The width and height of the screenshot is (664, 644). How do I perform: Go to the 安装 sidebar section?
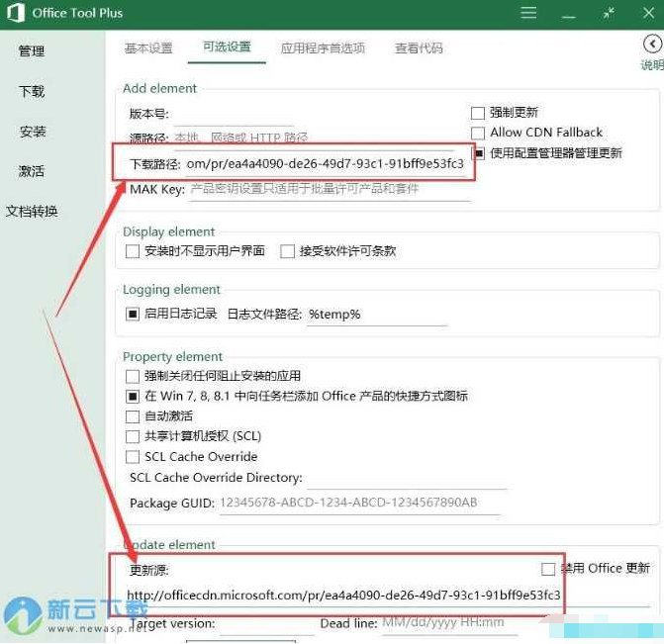[33, 132]
